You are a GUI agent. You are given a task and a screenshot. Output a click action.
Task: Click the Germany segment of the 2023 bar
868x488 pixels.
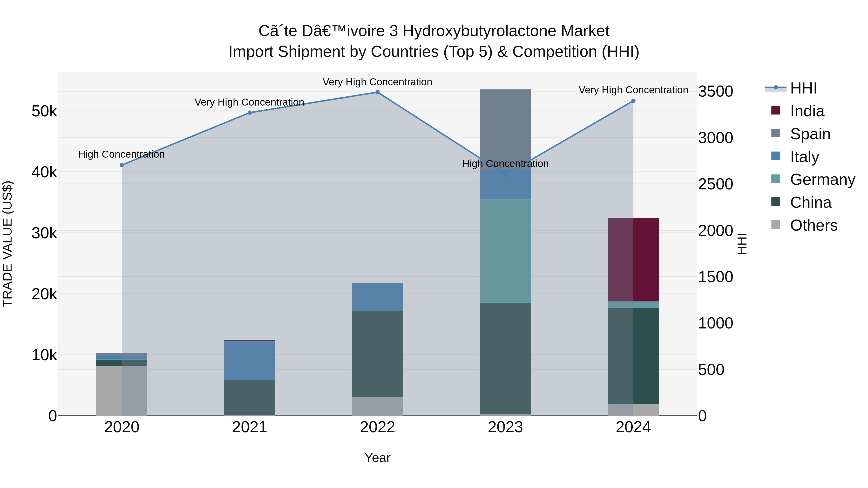tap(505, 251)
